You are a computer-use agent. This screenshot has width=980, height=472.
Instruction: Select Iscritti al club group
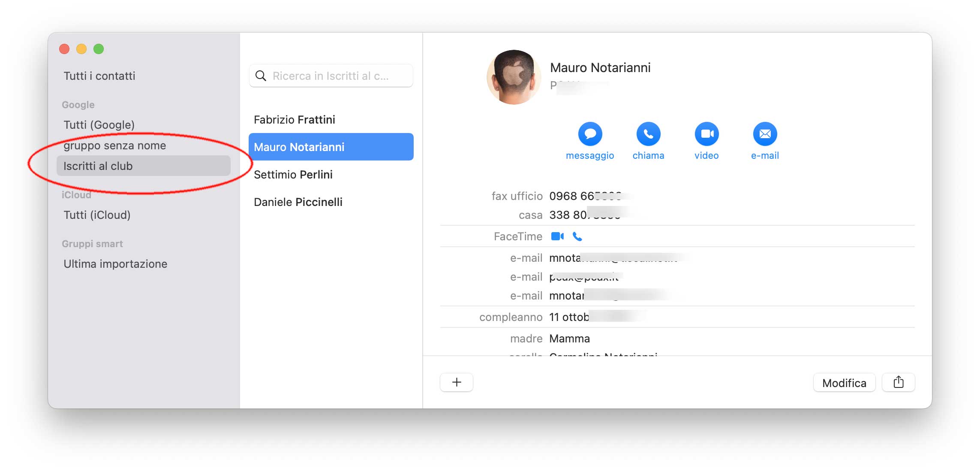pyautogui.click(x=98, y=166)
